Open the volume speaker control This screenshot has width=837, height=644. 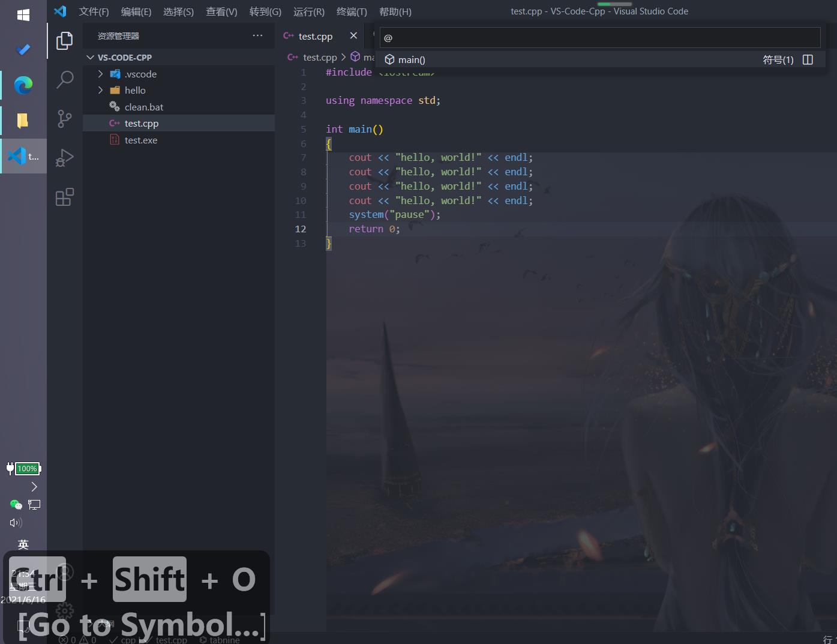click(x=16, y=523)
